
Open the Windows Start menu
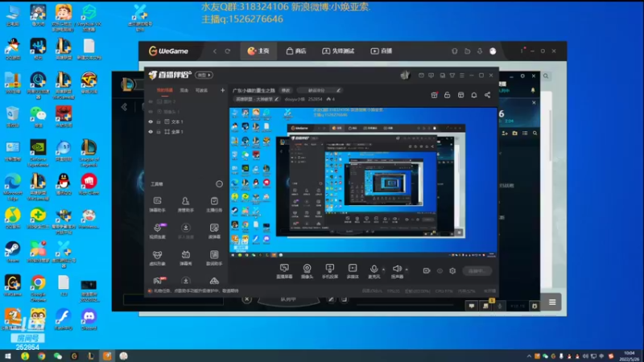(8, 356)
